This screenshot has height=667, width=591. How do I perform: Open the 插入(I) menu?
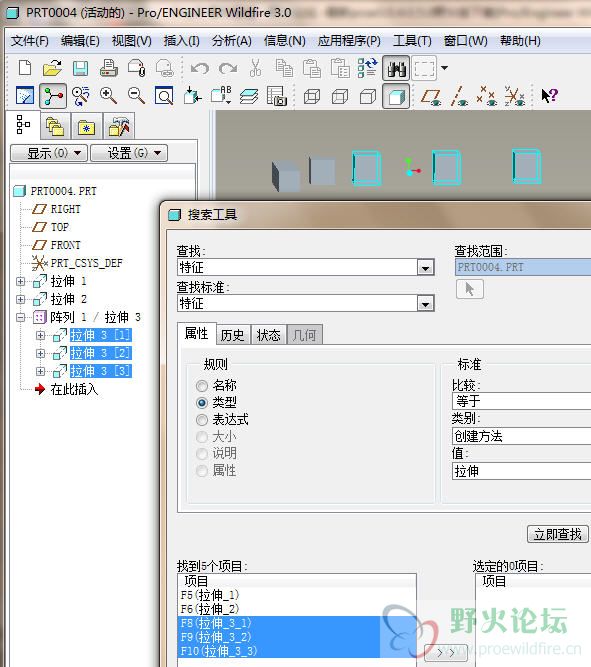[182, 41]
